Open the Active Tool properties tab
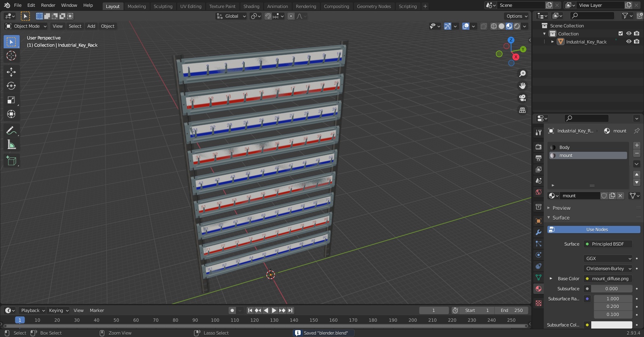644x337 pixels. pos(539,132)
